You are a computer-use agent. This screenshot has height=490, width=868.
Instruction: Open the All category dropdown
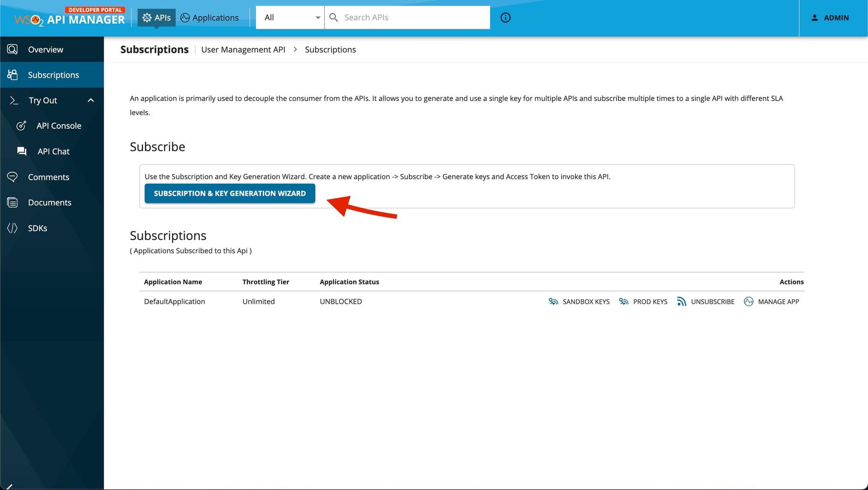click(290, 17)
